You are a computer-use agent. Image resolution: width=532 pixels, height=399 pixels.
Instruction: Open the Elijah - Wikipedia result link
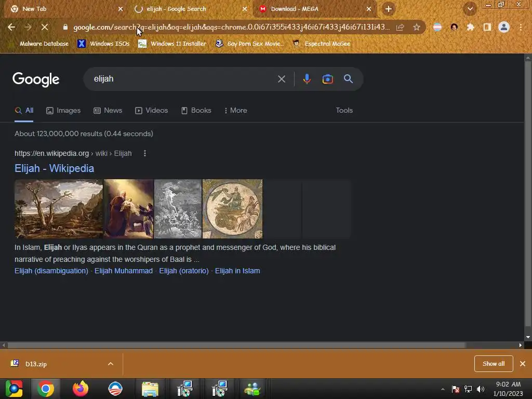[x=54, y=168]
